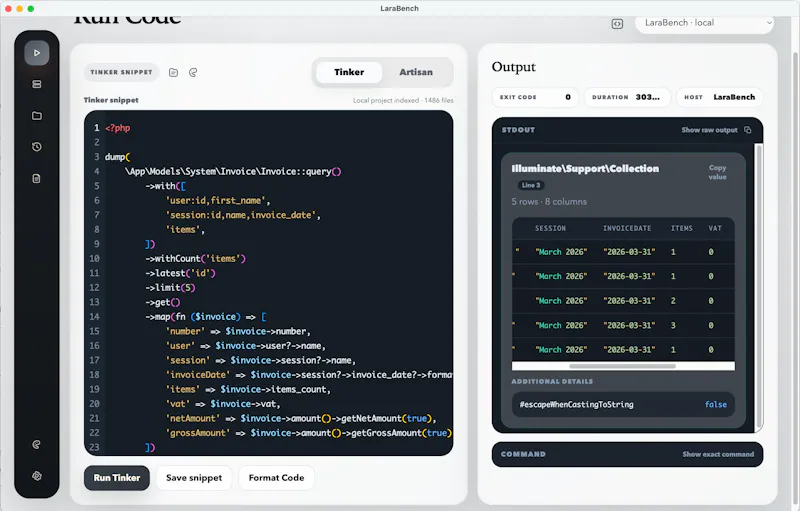Click the ADDITIONAL DETAILS heading
This screenshot has height=511, width=800.
click(552, 381)
